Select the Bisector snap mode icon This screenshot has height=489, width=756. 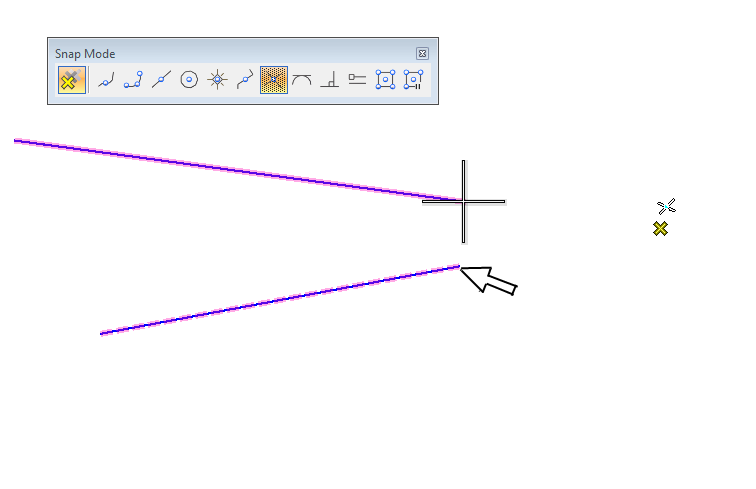(x=245, y=80)
